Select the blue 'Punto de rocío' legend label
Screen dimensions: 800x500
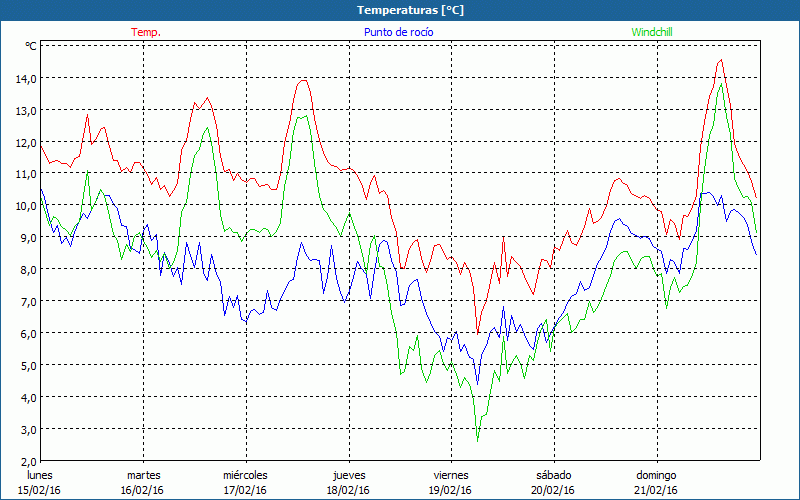(x=398, y=32)
